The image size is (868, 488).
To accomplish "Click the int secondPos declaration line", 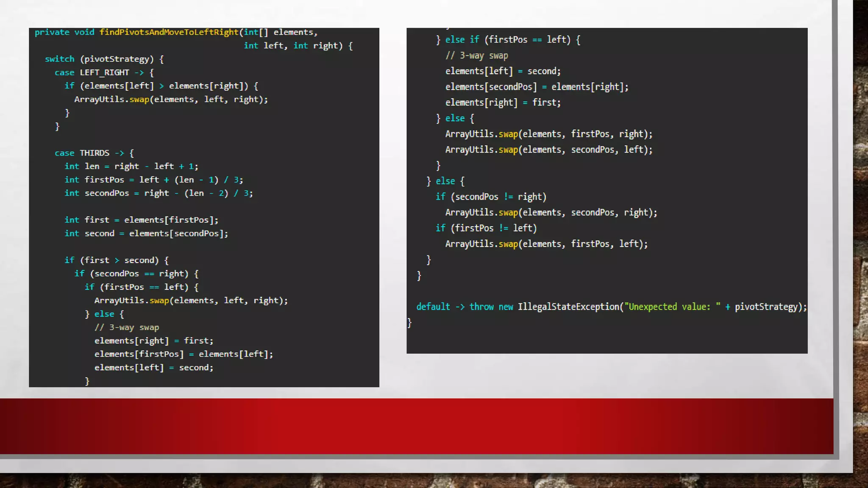I will pyautogui.click(x=159, y=193).
